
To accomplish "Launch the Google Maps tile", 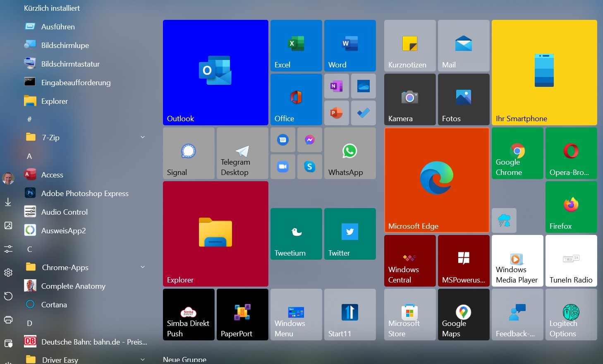I will click(x=464, y=314).
